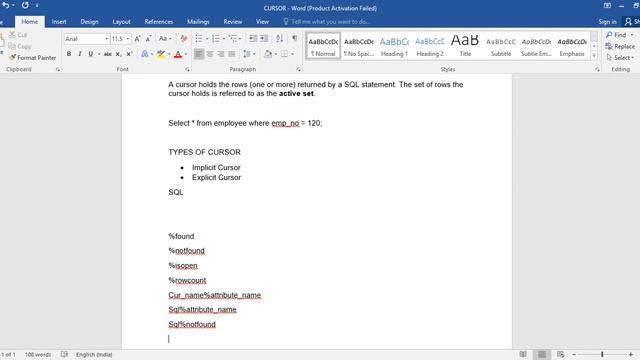
Task: Click the Copy command
Action: pos(20,46)
